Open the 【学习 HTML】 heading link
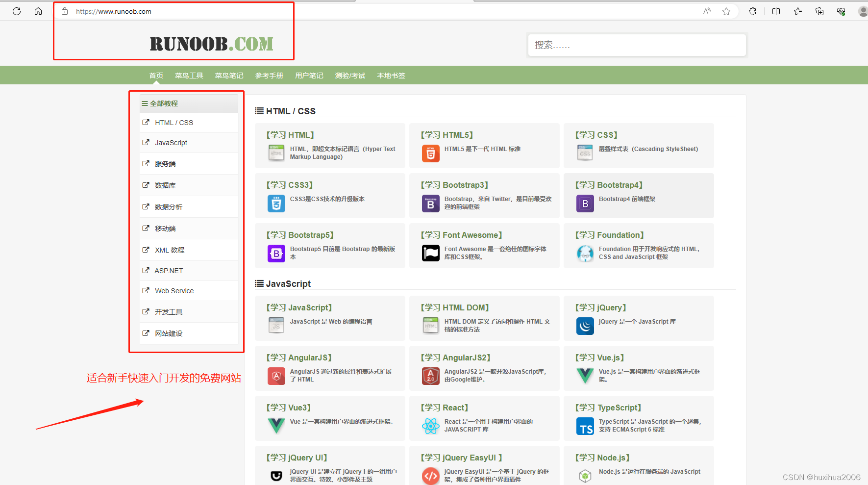The width and height of the screenshot is (868, 485). 290,135
